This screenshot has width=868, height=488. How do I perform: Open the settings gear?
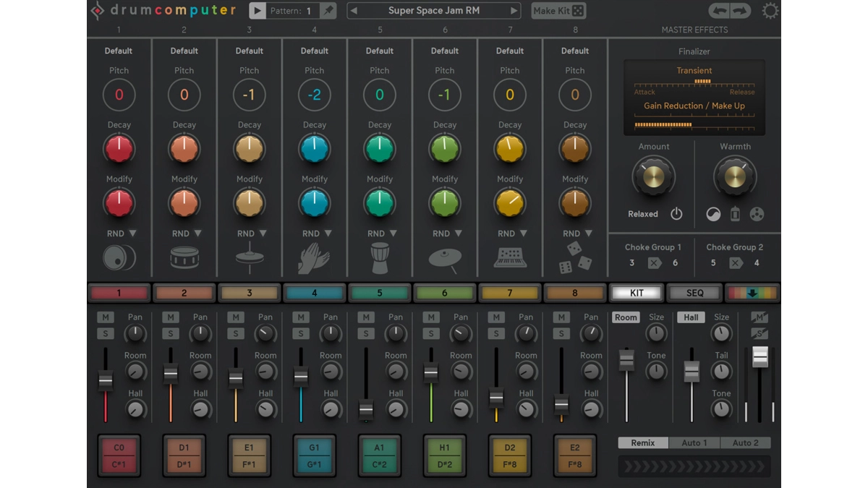770,11
